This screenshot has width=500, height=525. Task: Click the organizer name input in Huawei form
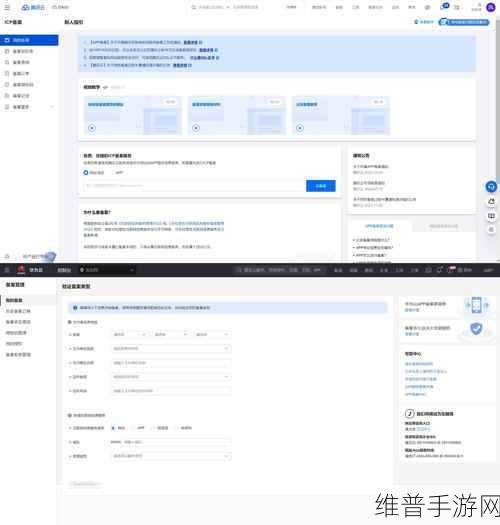pyautogui.click(x=171, y=363)
